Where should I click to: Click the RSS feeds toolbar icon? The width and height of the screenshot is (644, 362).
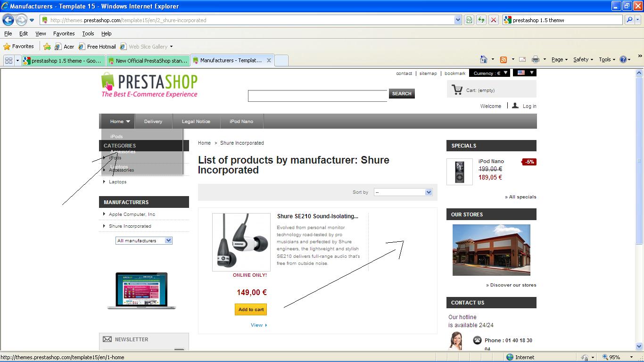pyautogui.click(x=504, y=59)
